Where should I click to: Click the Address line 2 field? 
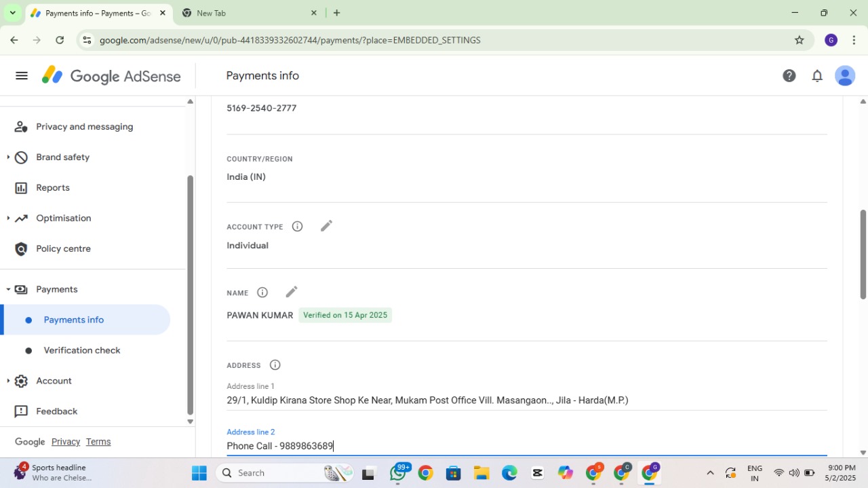[527, 446]
